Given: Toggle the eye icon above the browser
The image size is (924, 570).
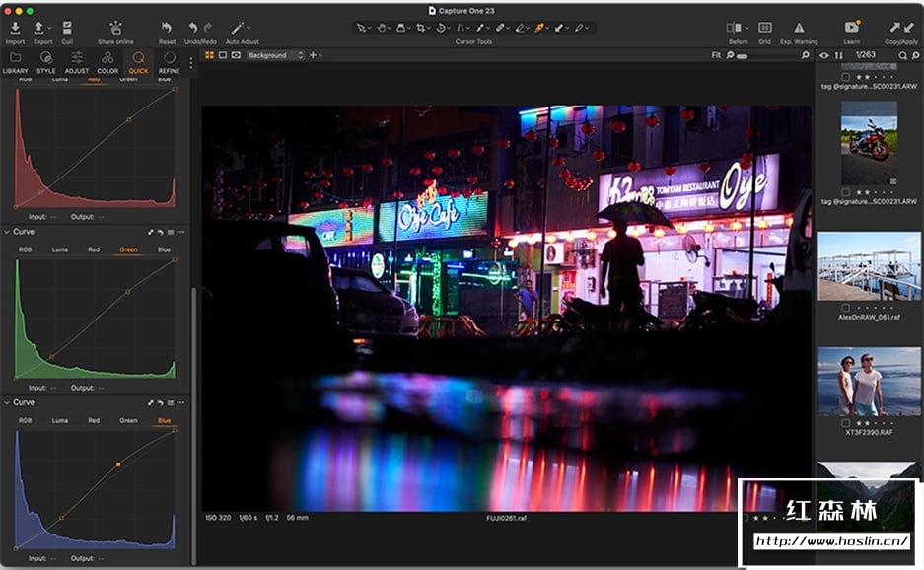Looking at the screenshot, I should point(824,55).
